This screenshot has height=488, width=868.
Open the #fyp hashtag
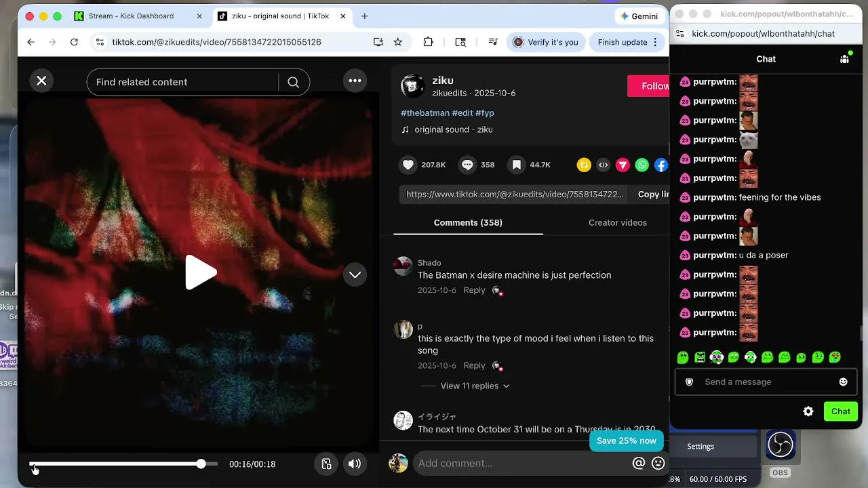tap(485, 113)
